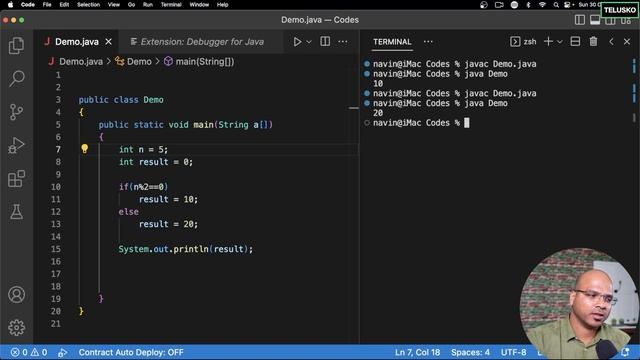Click the code line 'int result = 0;'
640x360 pixels.
click(x=156, y=162)
